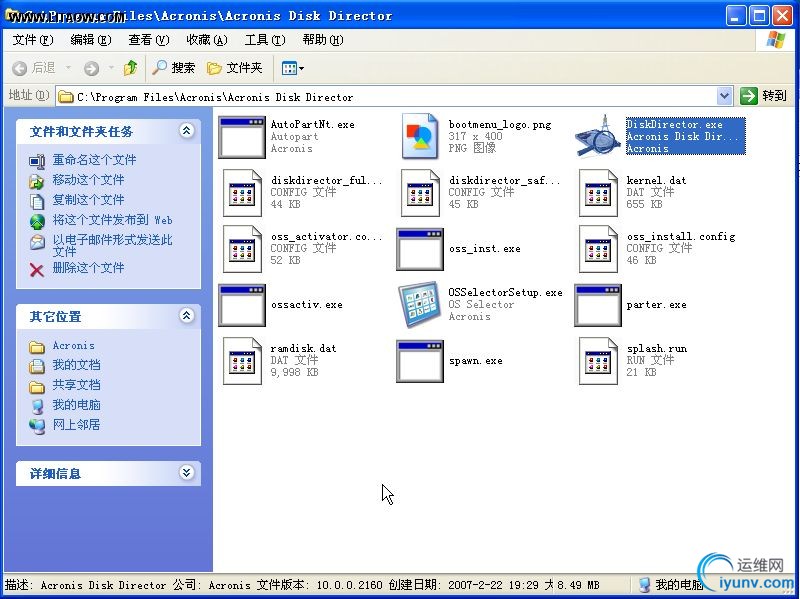The width and height of the screenshot is (800, 599).
Task: Select the OSSelectorSetup.exe icon
Action: pos(420,305)
